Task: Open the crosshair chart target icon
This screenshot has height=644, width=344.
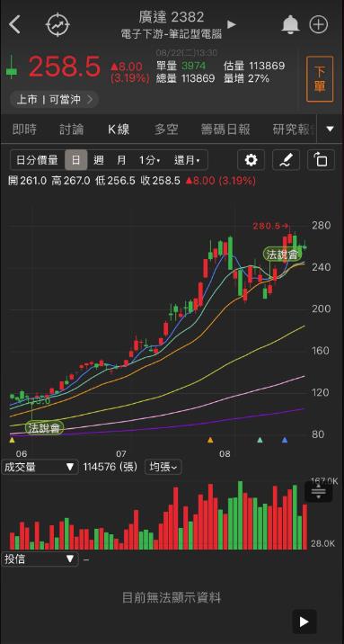Action: [57, 25]
